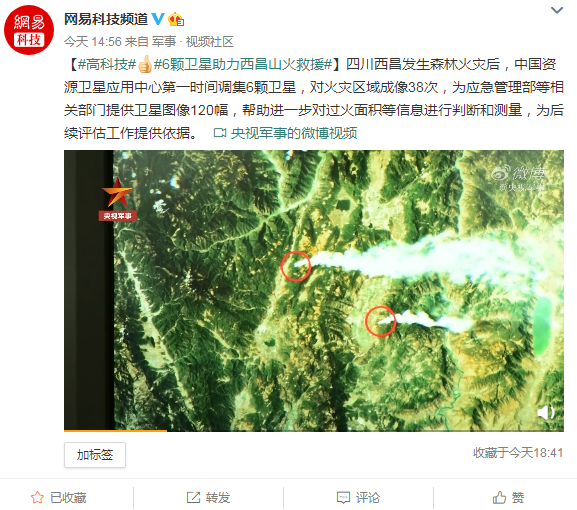Open the 网易科技 avatar profile picture
The width and height of the screenshot is (577, 510).
coord(29,30)
